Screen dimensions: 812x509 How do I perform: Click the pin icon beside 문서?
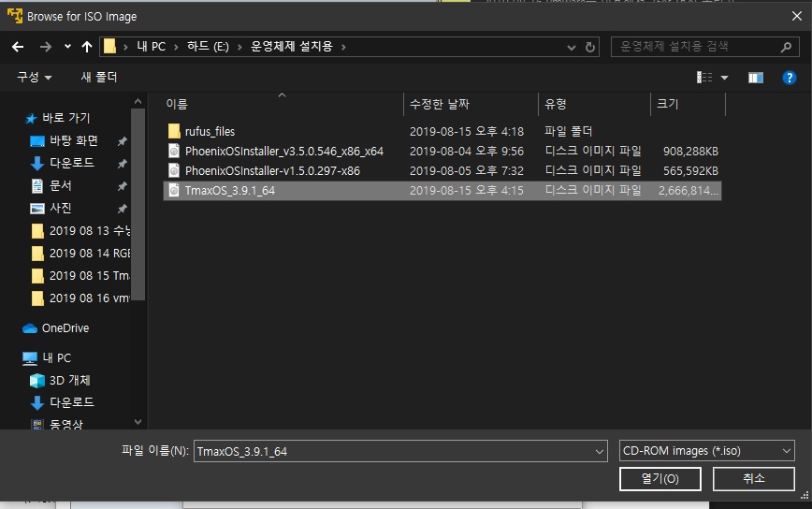point(123,186)
